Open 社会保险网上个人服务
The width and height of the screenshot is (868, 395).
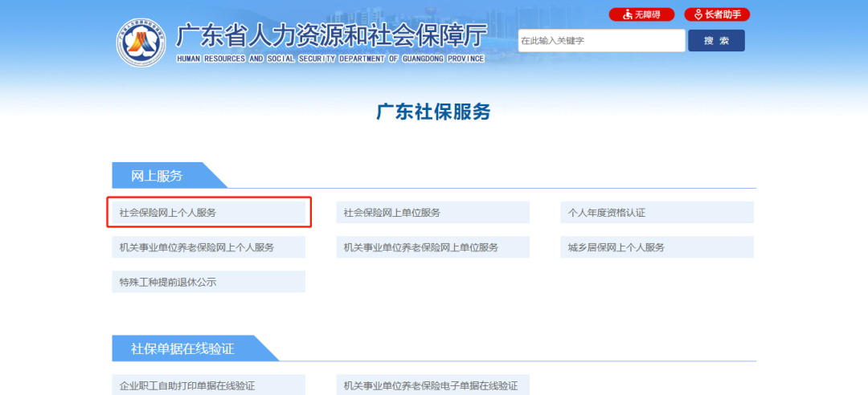click(208, 213)
